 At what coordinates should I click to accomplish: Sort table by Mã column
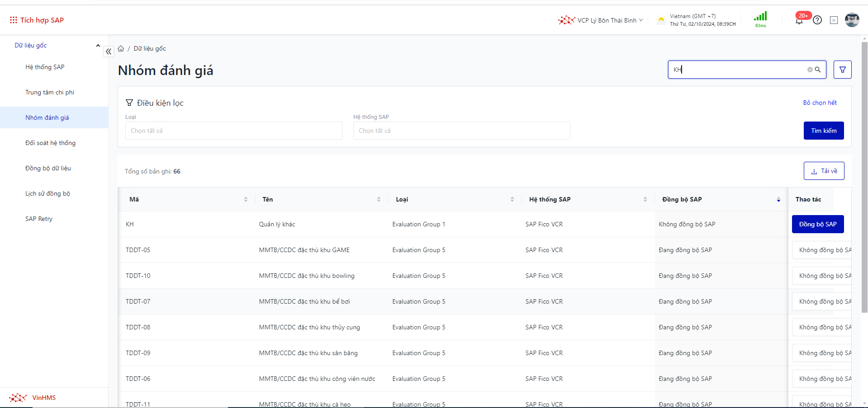(x=246, y=199)
